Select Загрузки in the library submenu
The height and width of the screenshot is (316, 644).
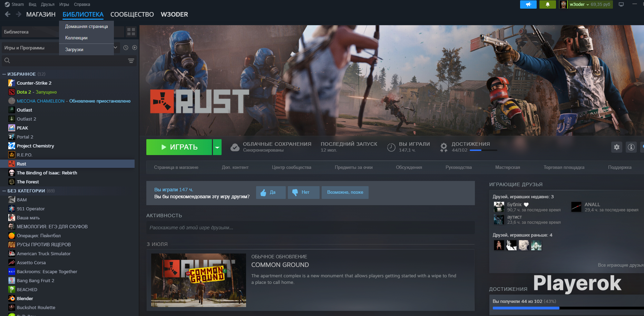coord(86,49)
